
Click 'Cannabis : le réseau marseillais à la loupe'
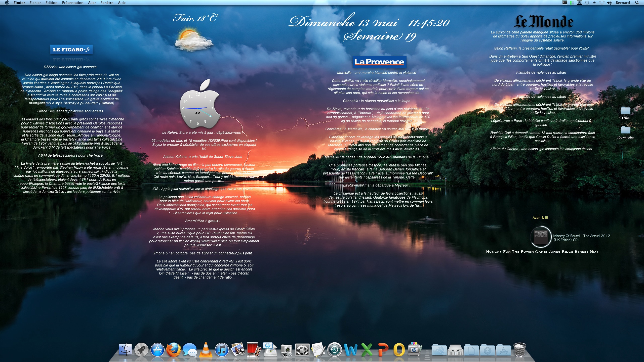(377, 101)
